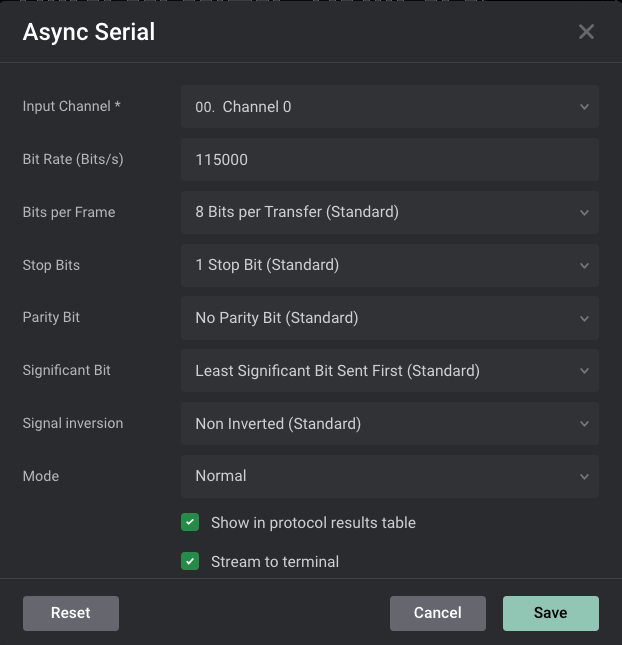The width and height of the screenshot is (622, 645).
Task: Click the chevron arrow on Parity Bit
Action: [x=584, y=318]
